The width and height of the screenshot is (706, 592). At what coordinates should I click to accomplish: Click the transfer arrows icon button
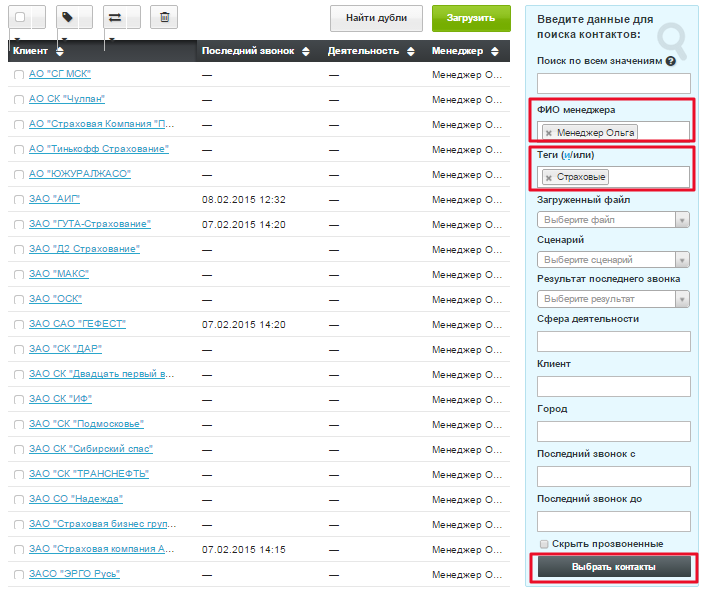(115, 18)
